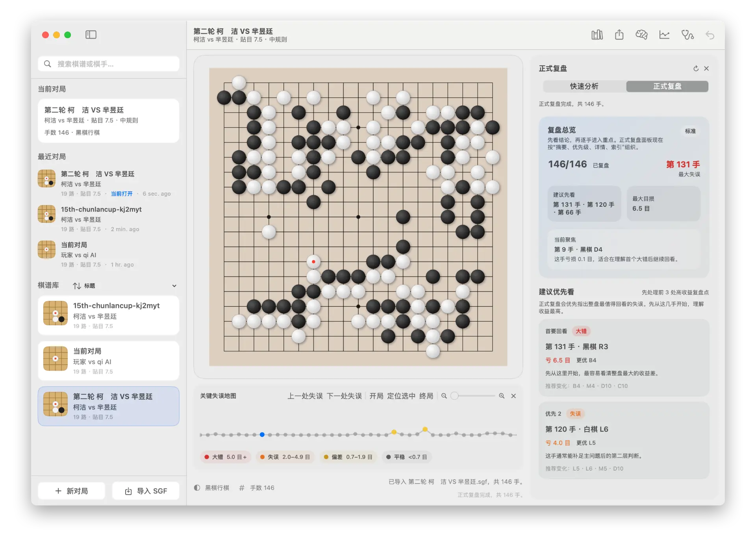Open the 标准 level selector in overview
756x547 pixels.
coord(690,131)
